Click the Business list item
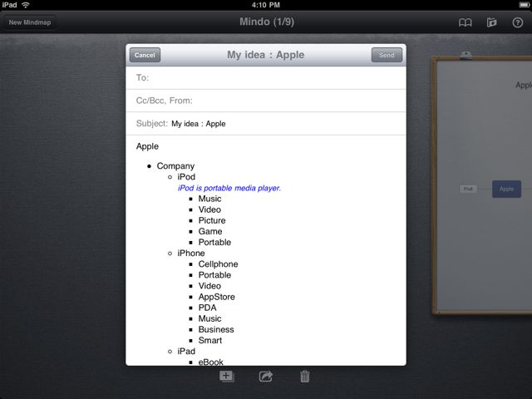This screenshot has width=532, height=399. pyautogui.click(x=216, y=329)
